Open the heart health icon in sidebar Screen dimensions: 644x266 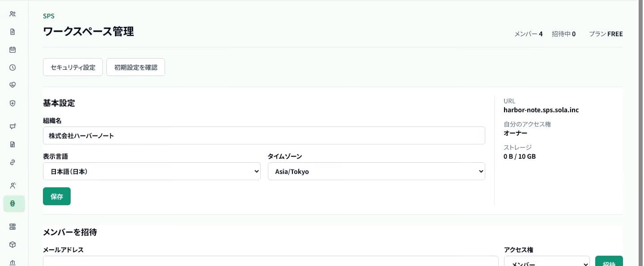[x=13, y=85]
